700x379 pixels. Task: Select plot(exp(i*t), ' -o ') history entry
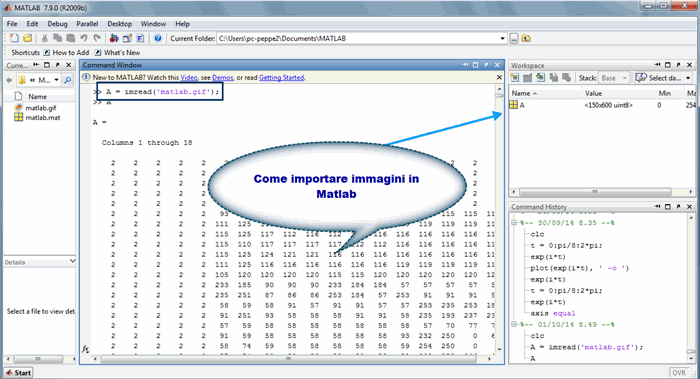click(x=579, y=268)
